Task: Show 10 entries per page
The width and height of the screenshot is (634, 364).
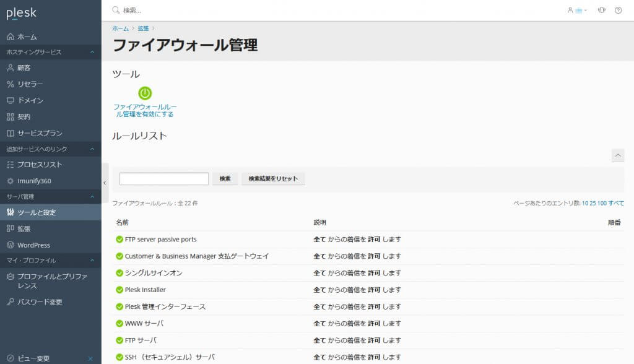Action: (x=584, y=204)
